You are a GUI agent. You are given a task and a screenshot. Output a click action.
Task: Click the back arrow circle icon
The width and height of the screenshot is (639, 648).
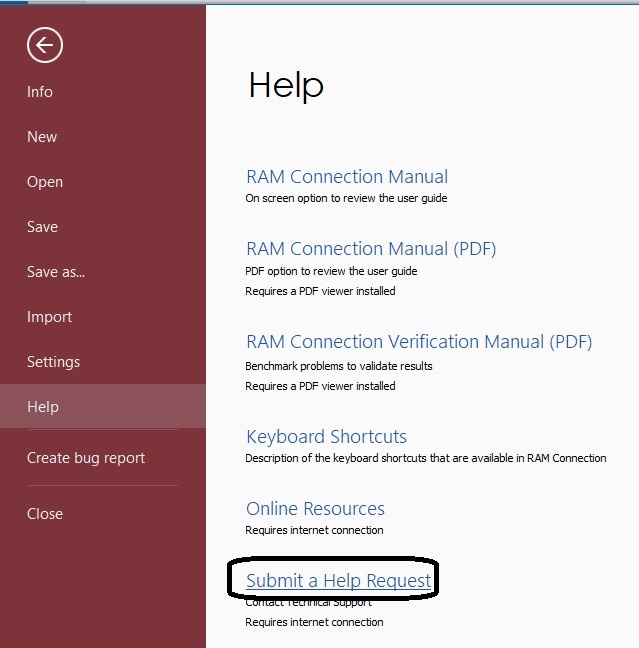coord(45,45)
